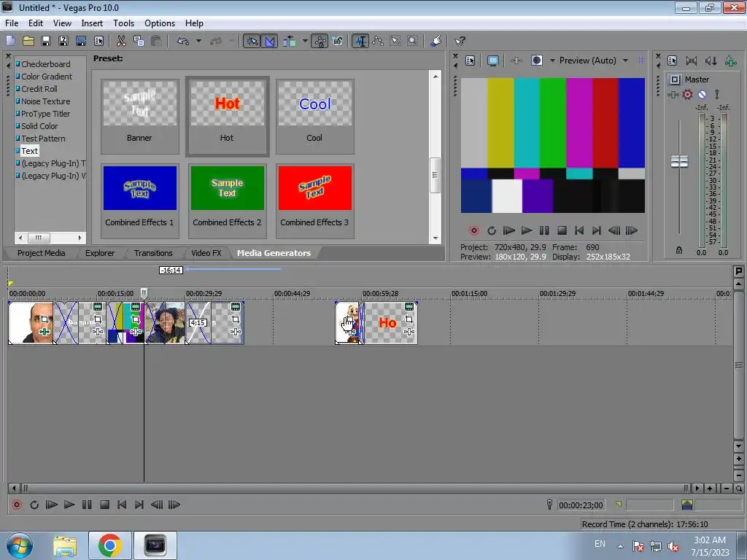
Task: Click the What's This help icon
Action: tap(460, 41)
